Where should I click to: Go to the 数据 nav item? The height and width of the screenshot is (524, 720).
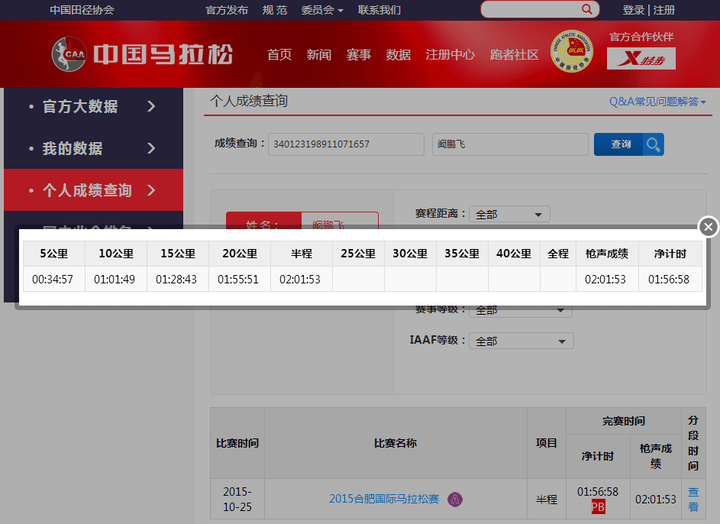(x=398, y=55)
